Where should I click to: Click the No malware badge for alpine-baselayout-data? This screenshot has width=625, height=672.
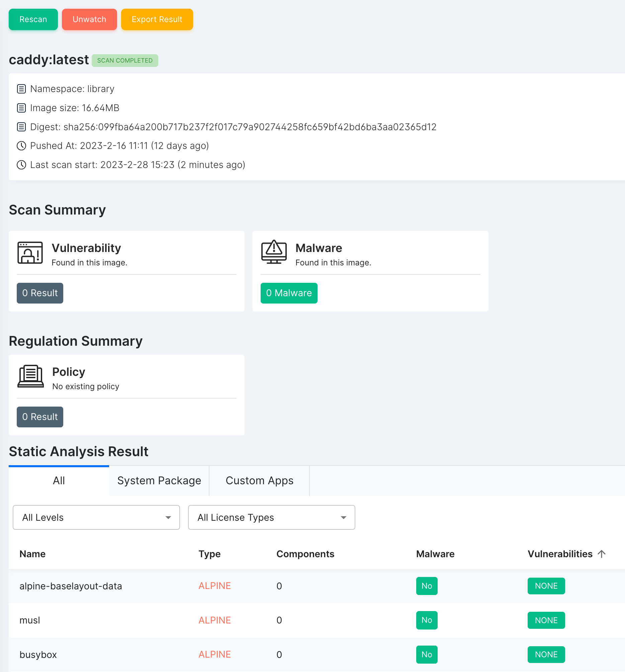(x=427, y=586)
